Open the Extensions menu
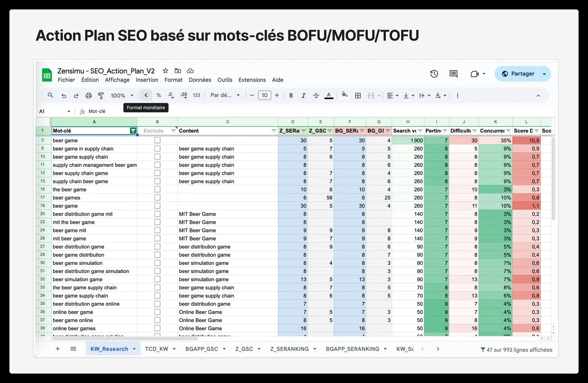Screen dimensions: 588x383 point(252,80)
